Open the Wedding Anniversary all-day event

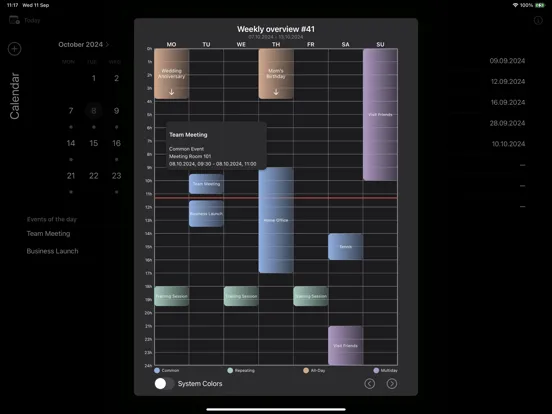pyautogui.click(x=171, y=74)
